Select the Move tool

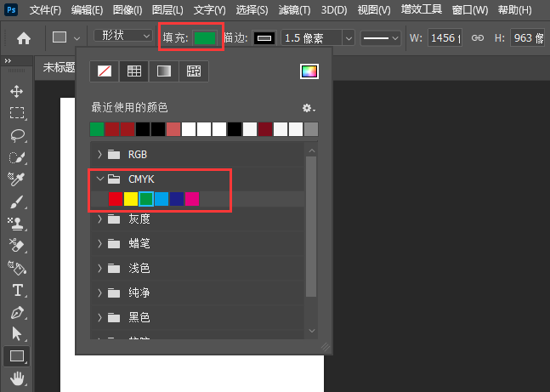(x=16, y=92)
